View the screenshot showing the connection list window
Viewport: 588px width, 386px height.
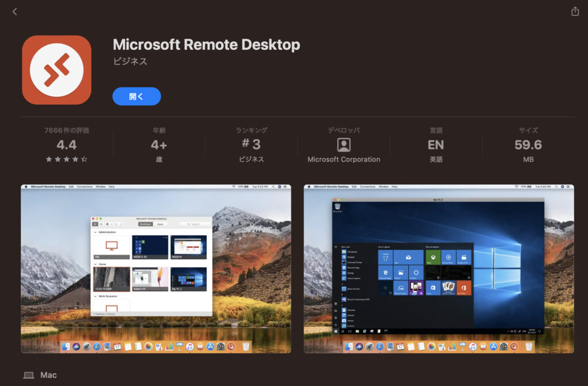(156, 269)
